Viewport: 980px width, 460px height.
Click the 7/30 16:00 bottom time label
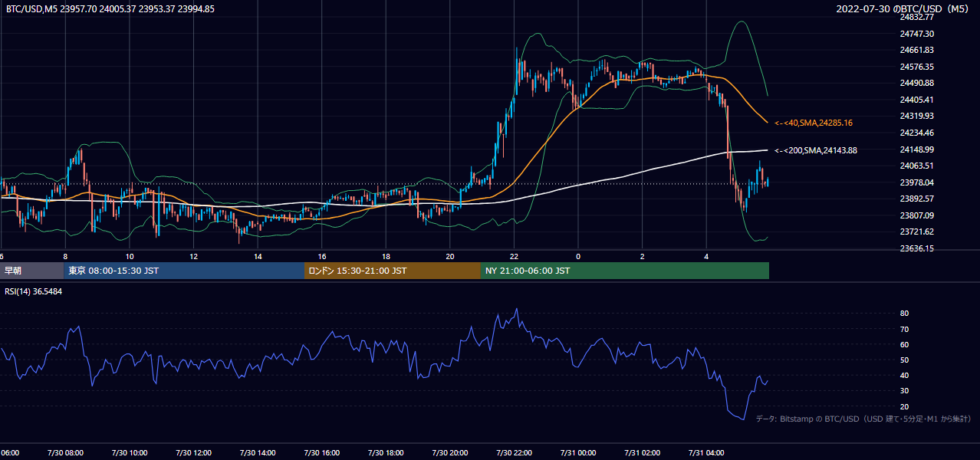(x=322, y=453)
